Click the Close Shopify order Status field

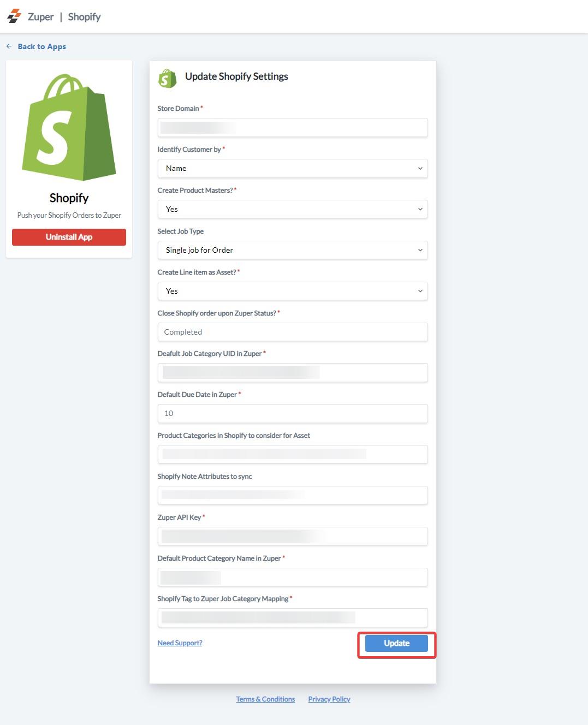click(x=293, y=332)
